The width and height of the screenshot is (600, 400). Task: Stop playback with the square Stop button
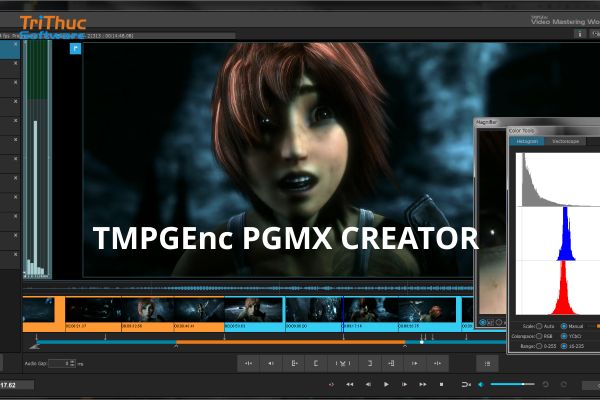(x=441, y=384)
